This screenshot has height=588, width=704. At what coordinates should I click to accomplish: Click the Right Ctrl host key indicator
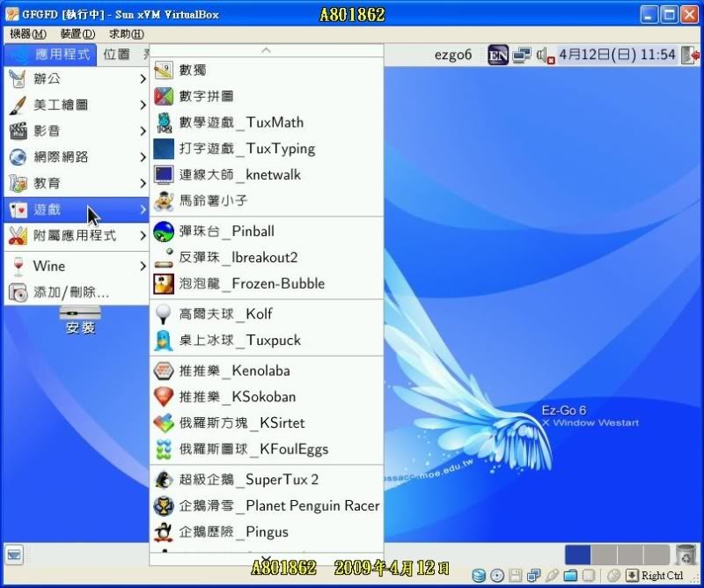point(662,576)
